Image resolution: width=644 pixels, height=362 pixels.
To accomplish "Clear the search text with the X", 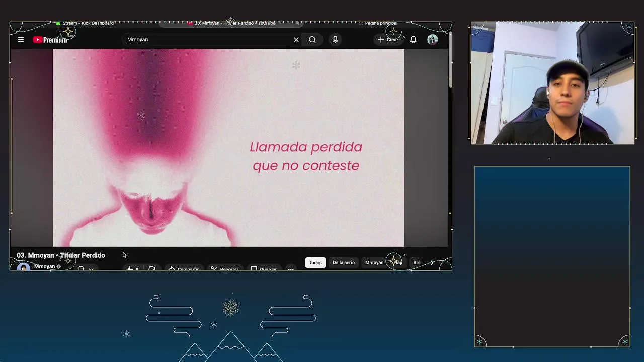I will click(296, 40).
